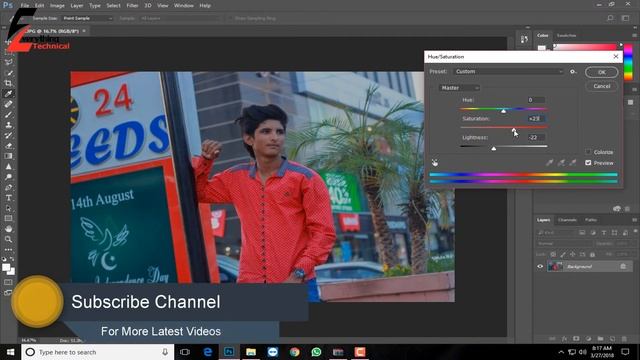
Task: Switch to the Channels tab
Action: coord(567,220)
